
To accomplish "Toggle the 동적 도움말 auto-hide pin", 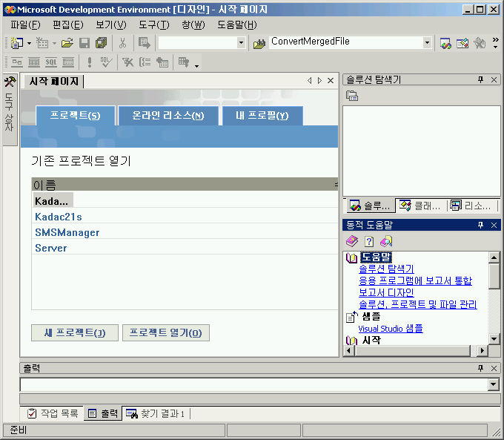I will pos(480,225).
